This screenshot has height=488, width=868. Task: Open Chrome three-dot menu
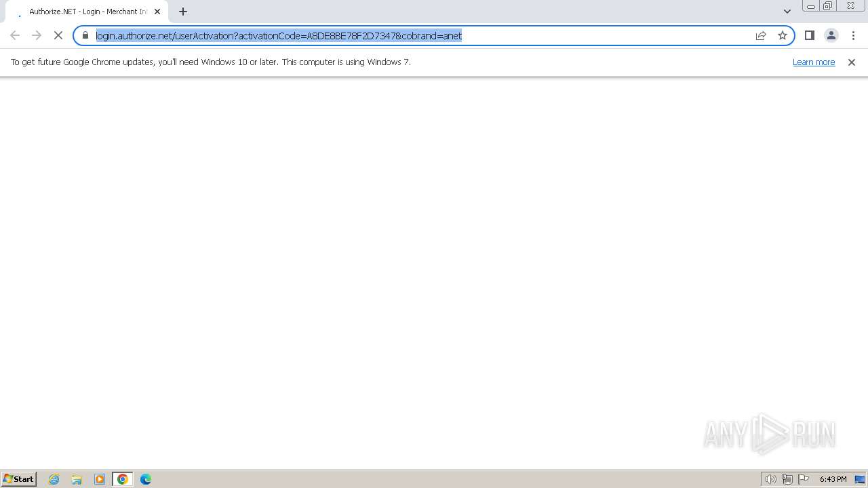point(853,35)
